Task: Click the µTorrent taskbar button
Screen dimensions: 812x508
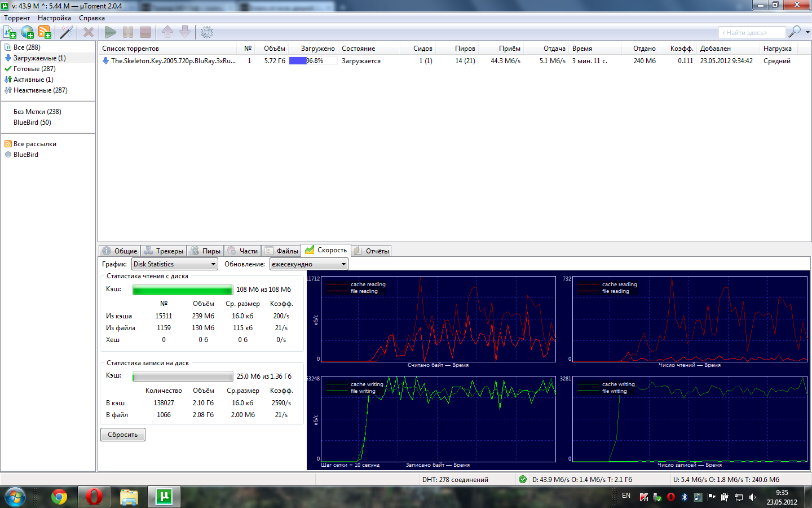Action: tap(164, 497)
